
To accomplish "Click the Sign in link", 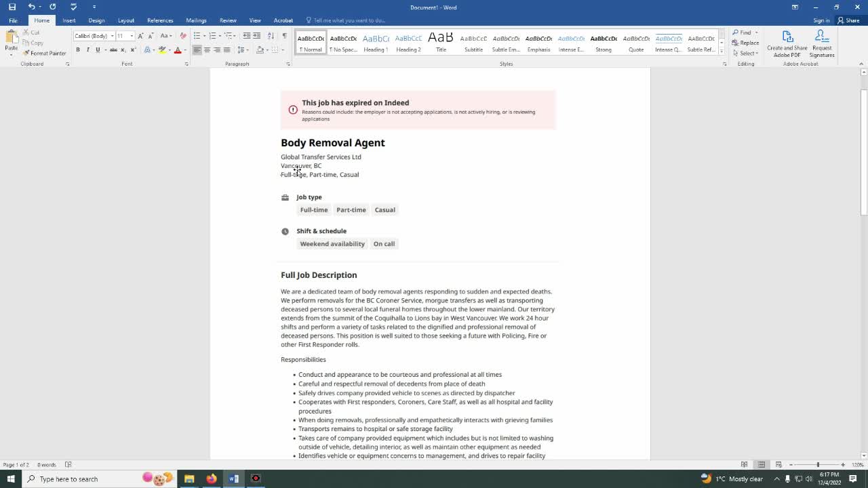I will point(821,20).
